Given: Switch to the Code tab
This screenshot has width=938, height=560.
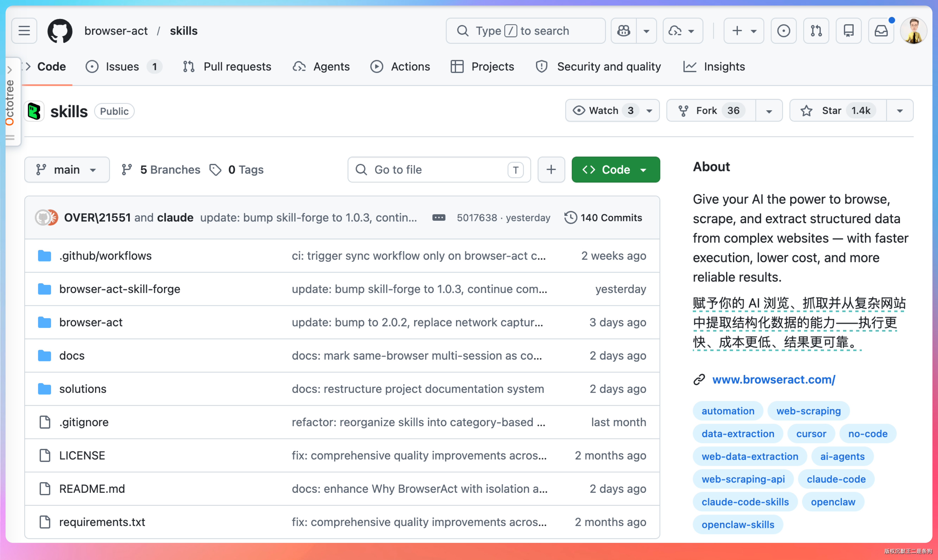Looking at the screenshot, I should 44,67.
